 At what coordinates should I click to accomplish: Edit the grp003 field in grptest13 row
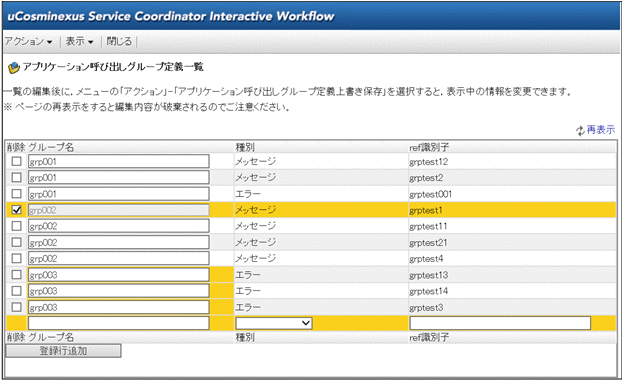(x=118, y=275)
